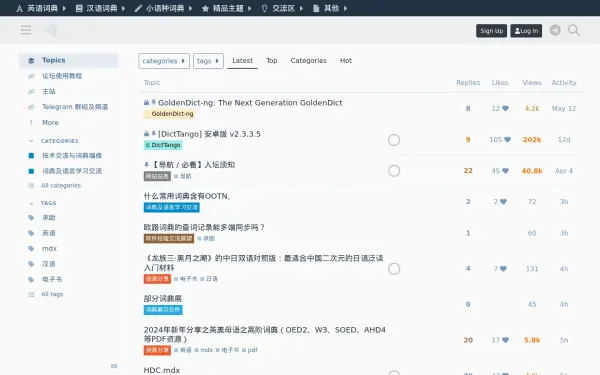Click the teal DictTango category badge

coord(163,145)
